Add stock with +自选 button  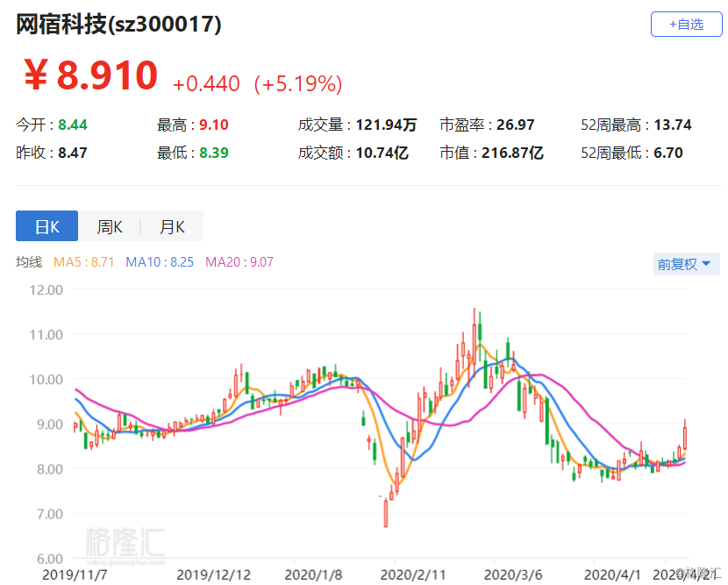click(686, 25)
